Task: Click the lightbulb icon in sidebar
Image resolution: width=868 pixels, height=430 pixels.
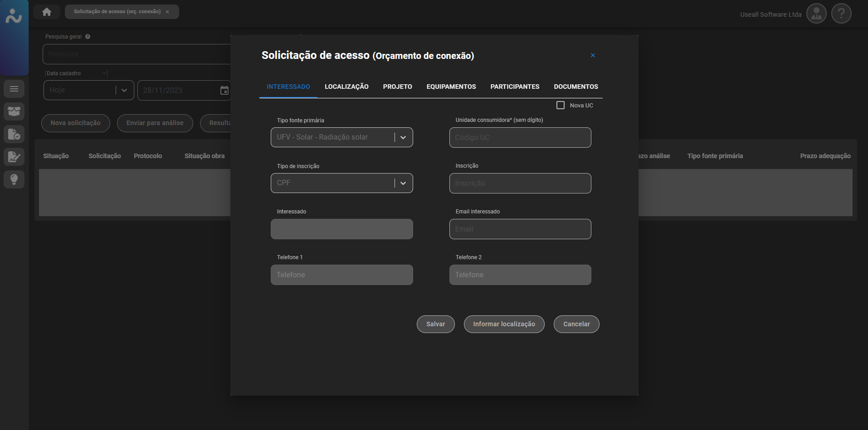Action: click(x=14, y=179)
